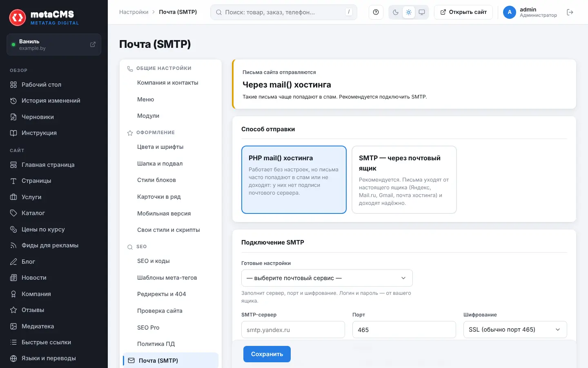Image resolution: width=588 pixels, height=368 pixels.
Task: Click the Языки и переводы globe icon
Action: (x=13, y=358)
